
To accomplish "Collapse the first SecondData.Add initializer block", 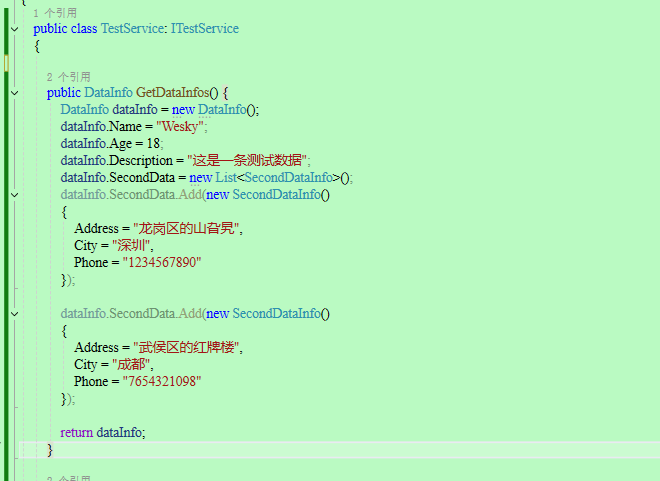I will click(x=15, y=195).
